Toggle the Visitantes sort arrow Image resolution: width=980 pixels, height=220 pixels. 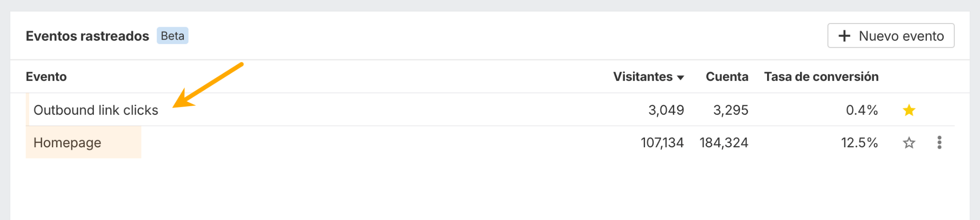[680, 77]
